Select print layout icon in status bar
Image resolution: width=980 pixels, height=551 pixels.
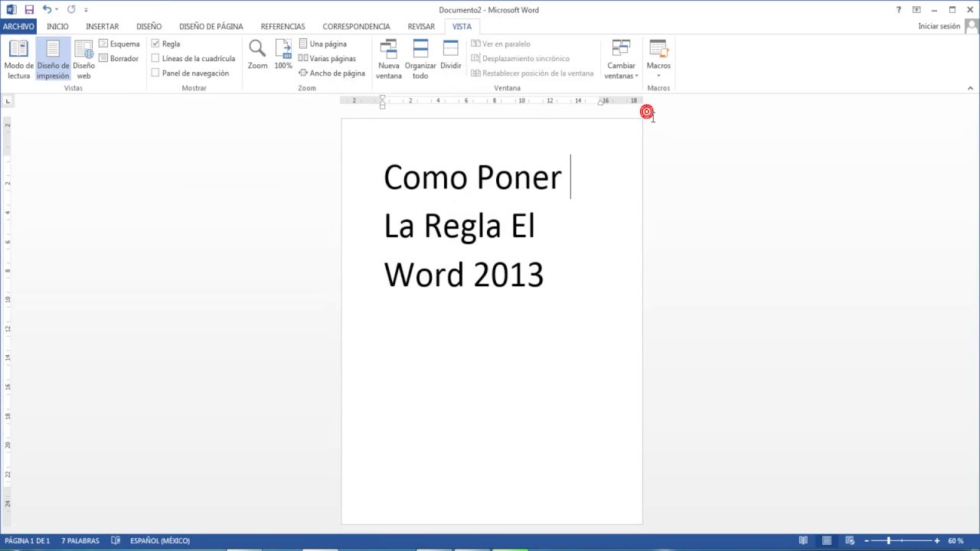click(x=827, y=540)
